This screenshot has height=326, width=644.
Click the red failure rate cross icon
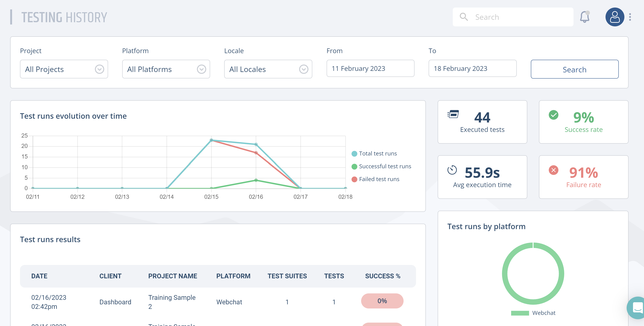(x=553, y=170)
